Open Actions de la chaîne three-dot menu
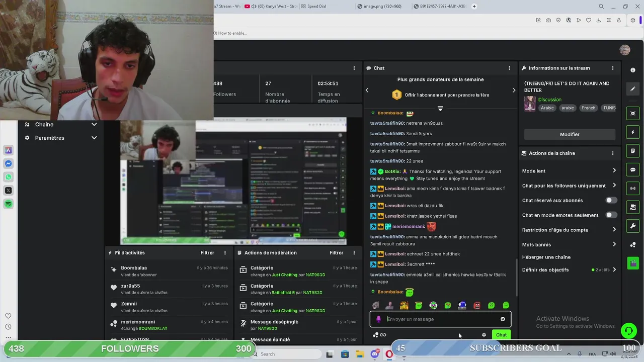Image resolution: width=644 pixels, height=362 pixels. 612,153
